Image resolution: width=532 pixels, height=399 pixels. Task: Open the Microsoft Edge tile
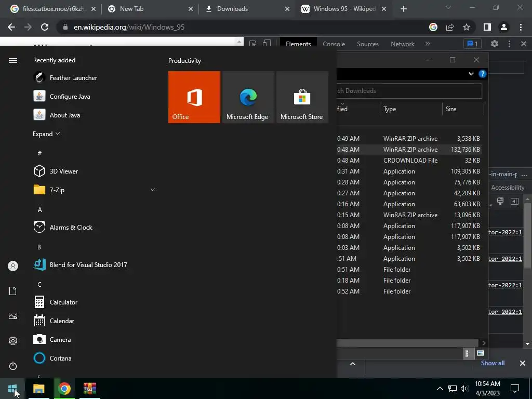click(x=248, y=97)
